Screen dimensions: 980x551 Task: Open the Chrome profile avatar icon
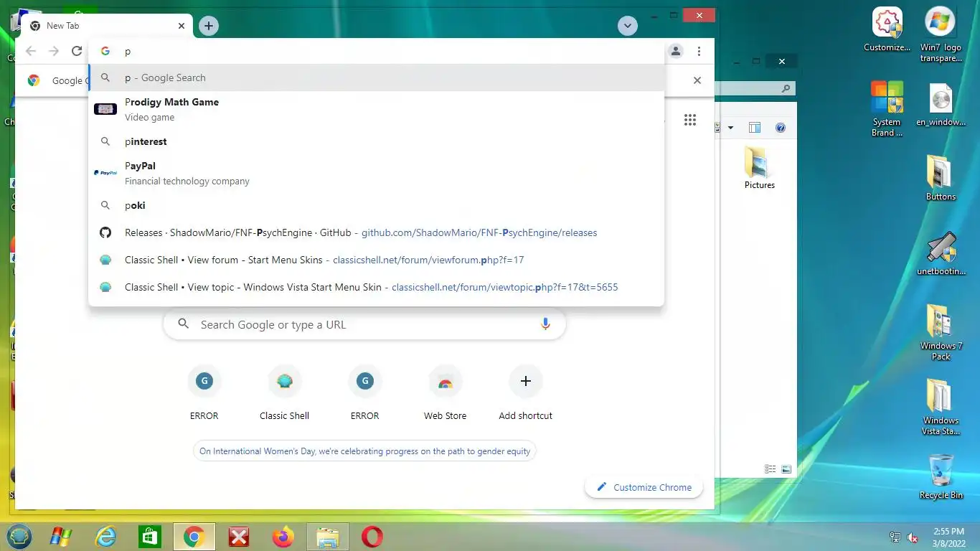point(676,51)
